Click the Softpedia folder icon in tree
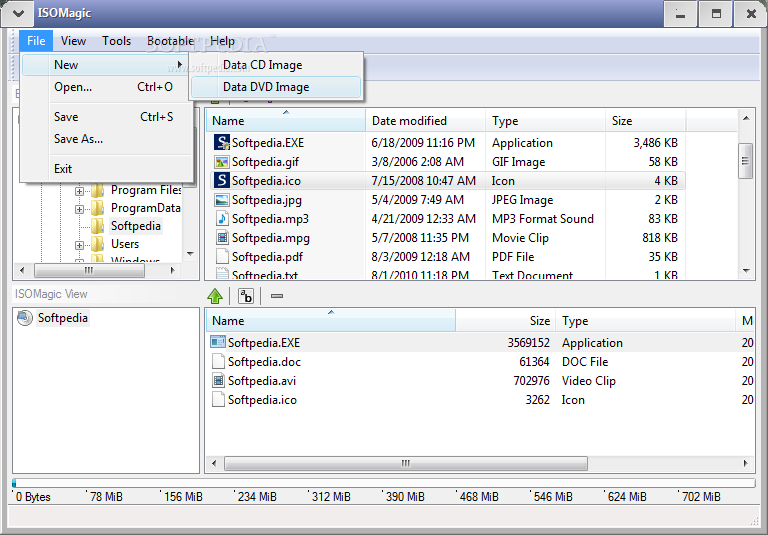This screenshot has height=535, width=768. (x=97, y=226)
